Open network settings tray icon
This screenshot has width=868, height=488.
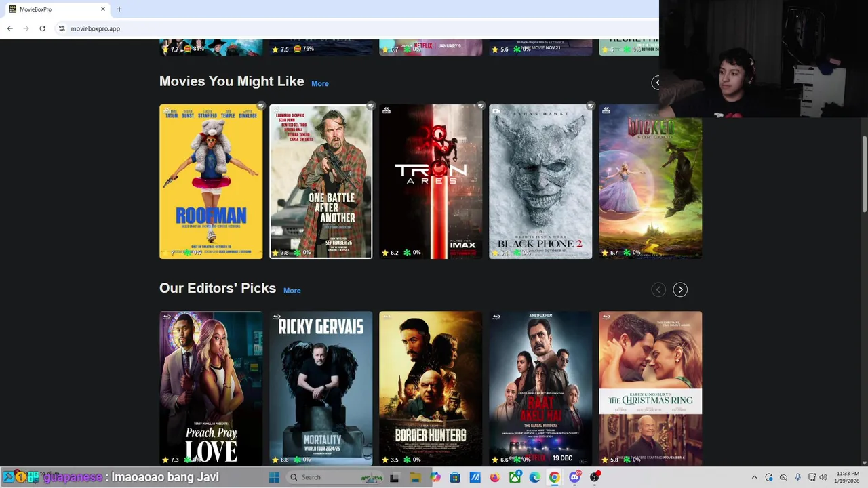812,477
